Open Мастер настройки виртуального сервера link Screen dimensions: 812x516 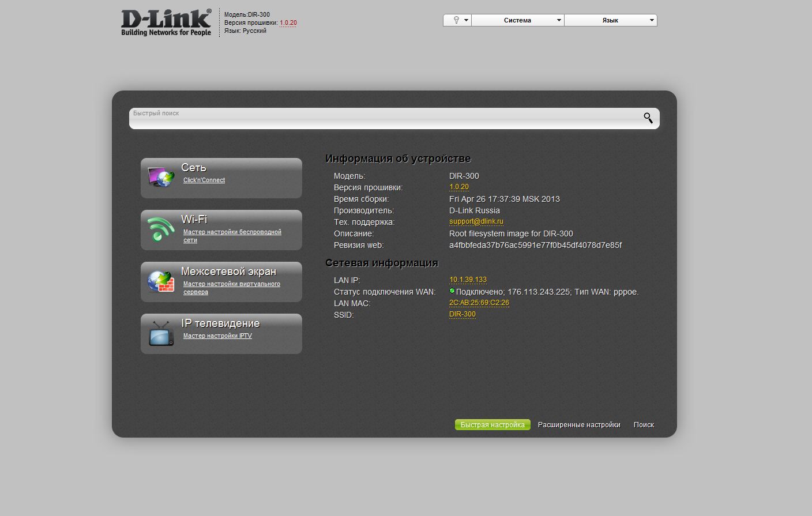232,288
